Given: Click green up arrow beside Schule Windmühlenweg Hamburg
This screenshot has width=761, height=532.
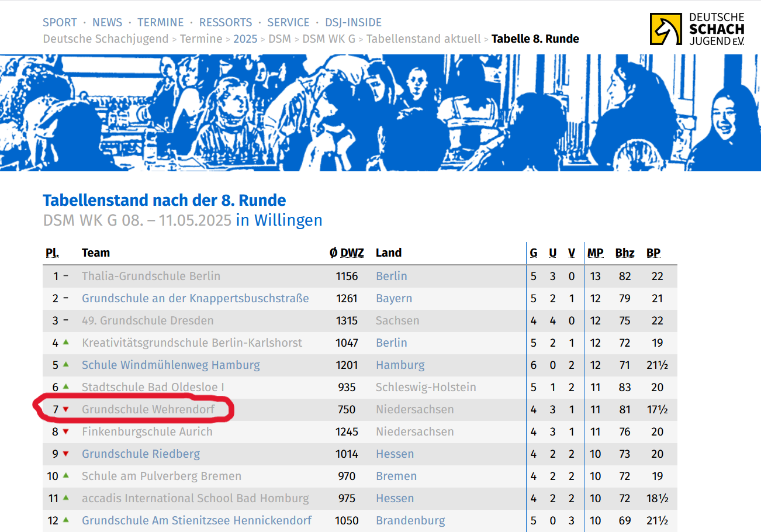Looking at the screenshot, I should click(66, 364).
